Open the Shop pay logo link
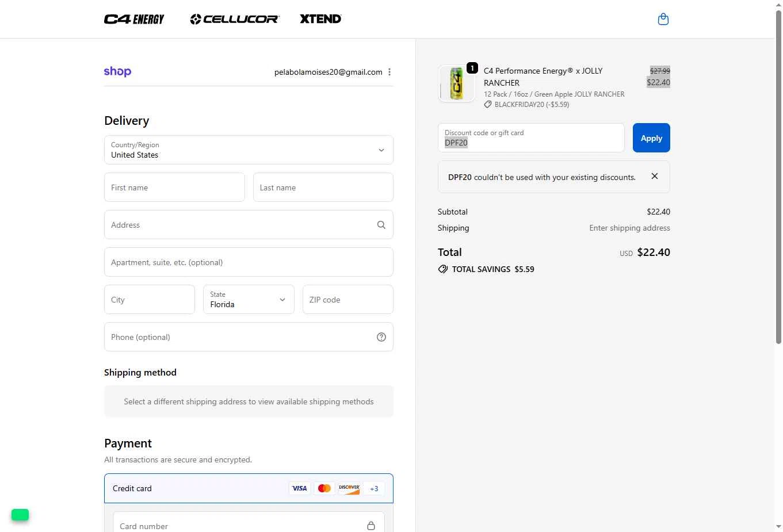Screen dimensions: 783x532 (x=117, y=72)
